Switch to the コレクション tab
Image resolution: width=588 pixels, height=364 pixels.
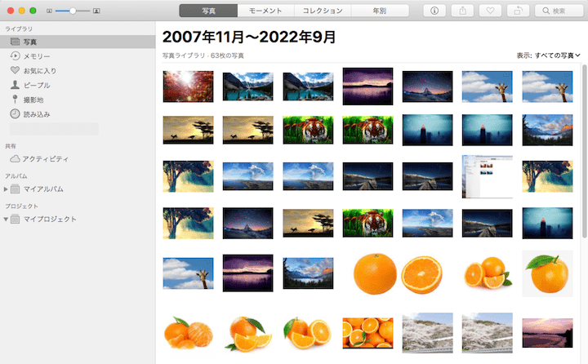click(x=323, y=11)
